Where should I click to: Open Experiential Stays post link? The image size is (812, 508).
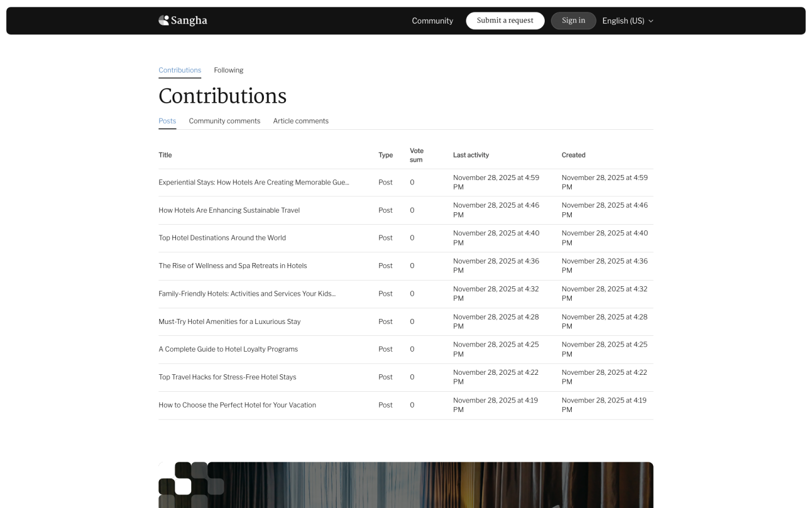click(253, 182)
